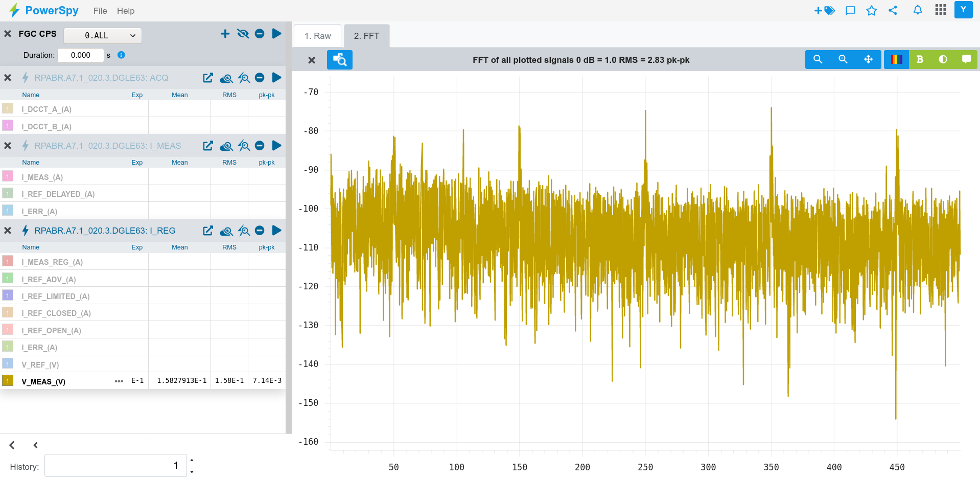
Task: Click the add tag icon in top bar
Action: point(825,10)
